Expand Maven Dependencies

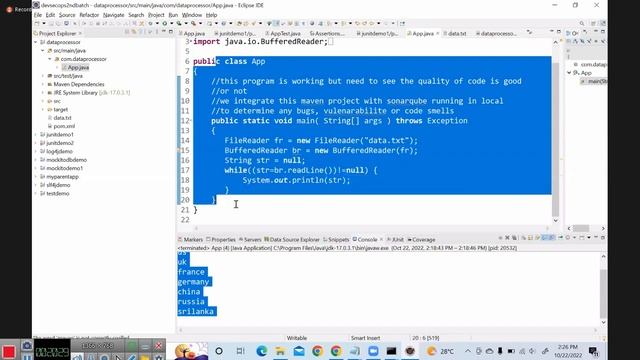point(43,84)
